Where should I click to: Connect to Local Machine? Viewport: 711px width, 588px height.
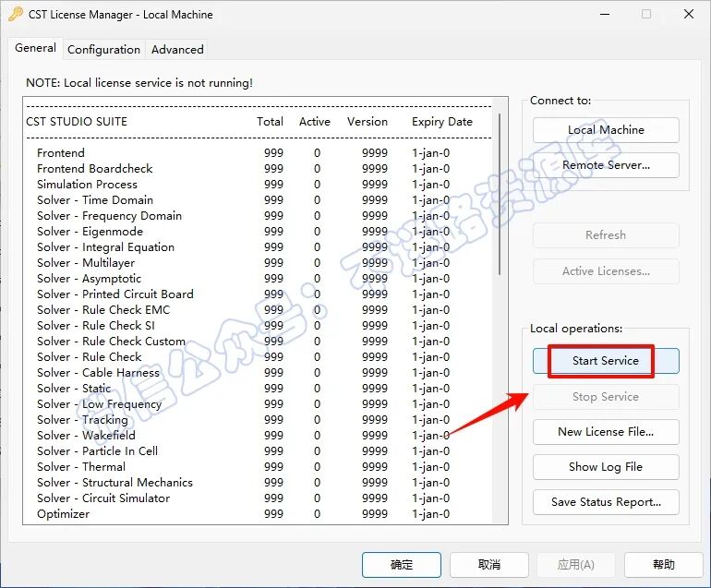click(x=606, y=129)
